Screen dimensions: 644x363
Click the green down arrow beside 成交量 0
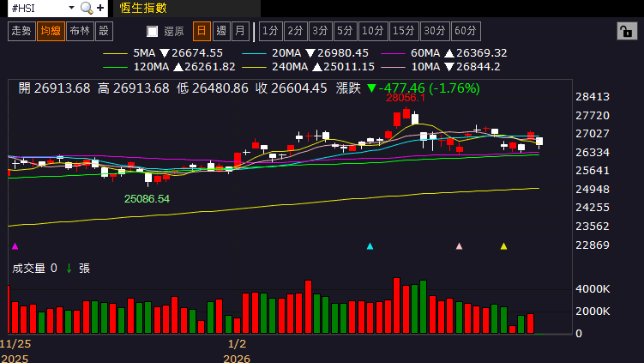pyautogui.click(x=69, y=269)
